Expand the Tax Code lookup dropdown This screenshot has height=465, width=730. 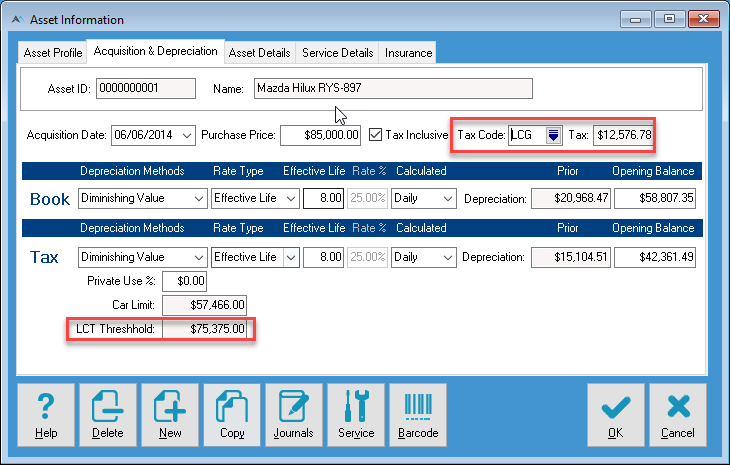[x=553, y=135]
